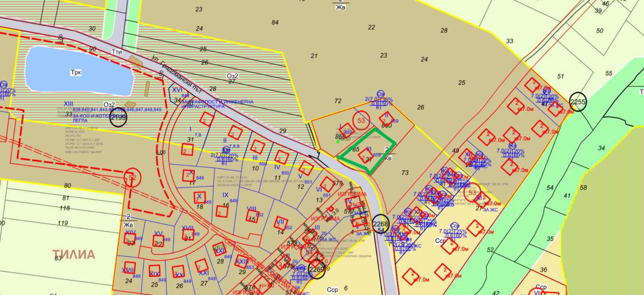644x295 pixels.
Task: Select parcel number 73 right of the road
Action: pos(405,172)
